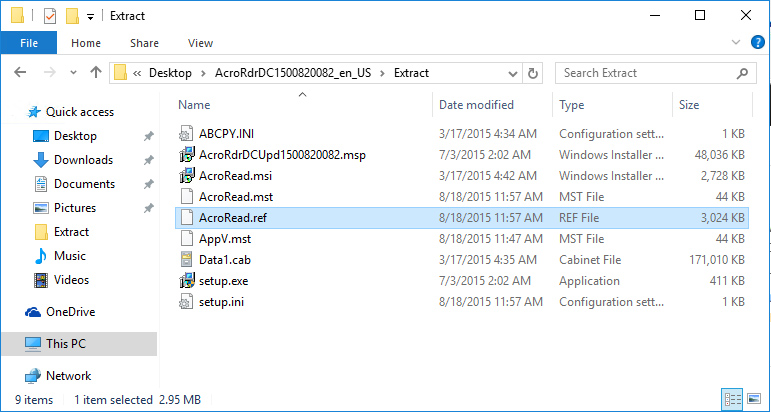Open the Customize Quick Access Toolbar dropdown
The width and height of the screenshot is (771, 412).
91,16
